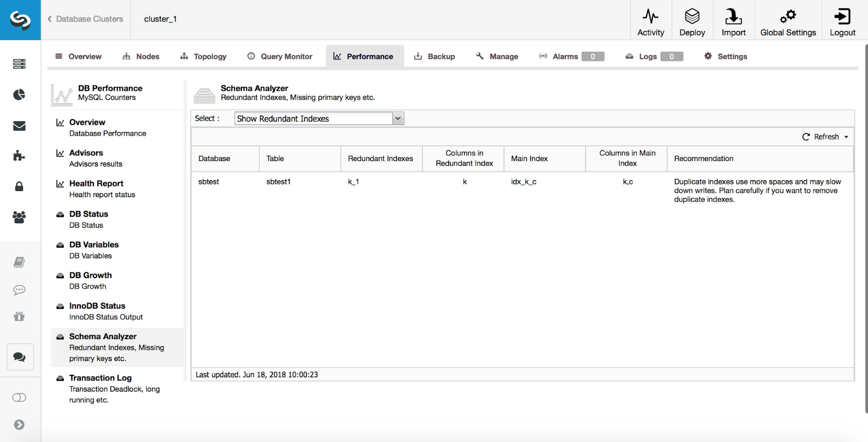Open the documentation book icon

[x=19, y=262]
